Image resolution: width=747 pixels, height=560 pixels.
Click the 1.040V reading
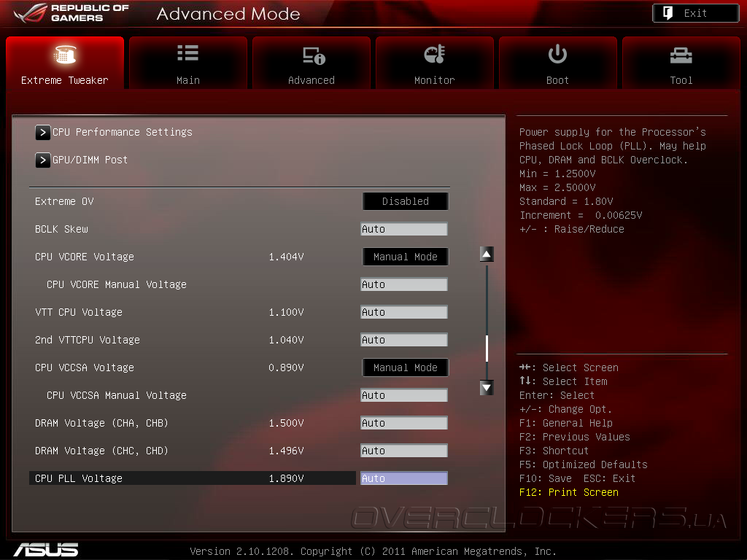[286, 340]
